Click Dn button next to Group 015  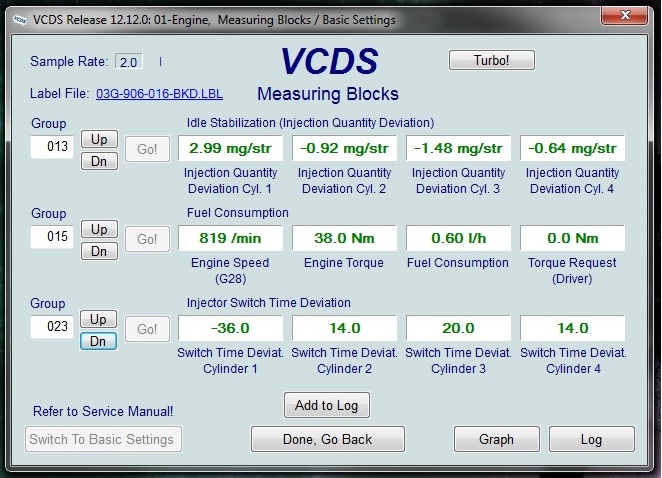pos(99,251)
